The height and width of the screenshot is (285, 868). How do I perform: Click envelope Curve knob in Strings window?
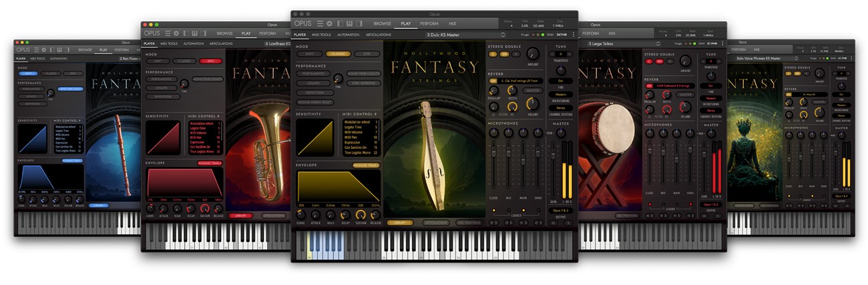click(x=300, y=214)
